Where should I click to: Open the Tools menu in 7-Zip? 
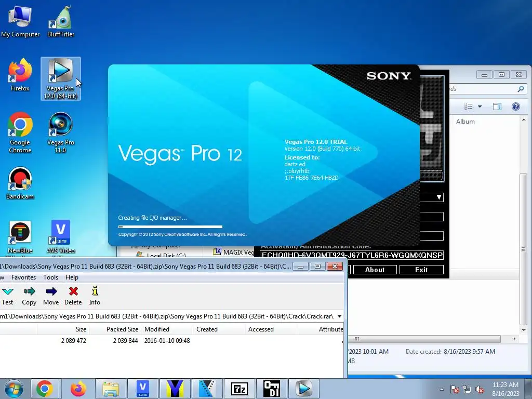(50, 277)
